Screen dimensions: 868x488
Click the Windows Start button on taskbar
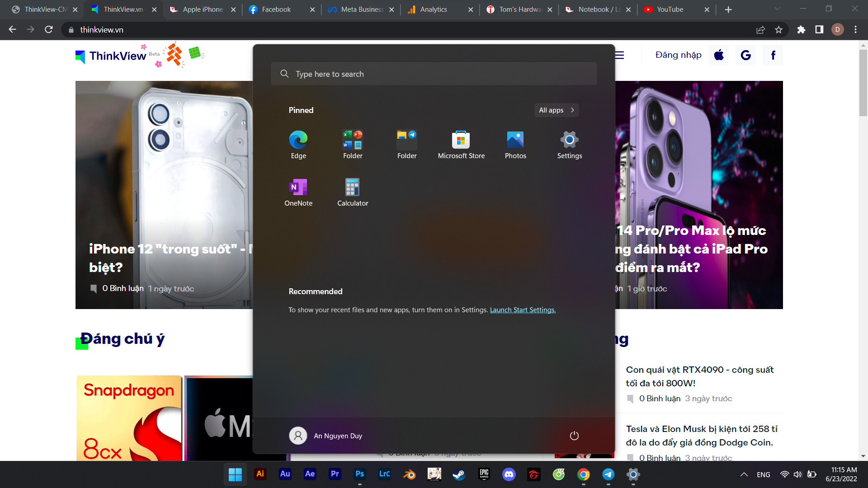(235, 474)
